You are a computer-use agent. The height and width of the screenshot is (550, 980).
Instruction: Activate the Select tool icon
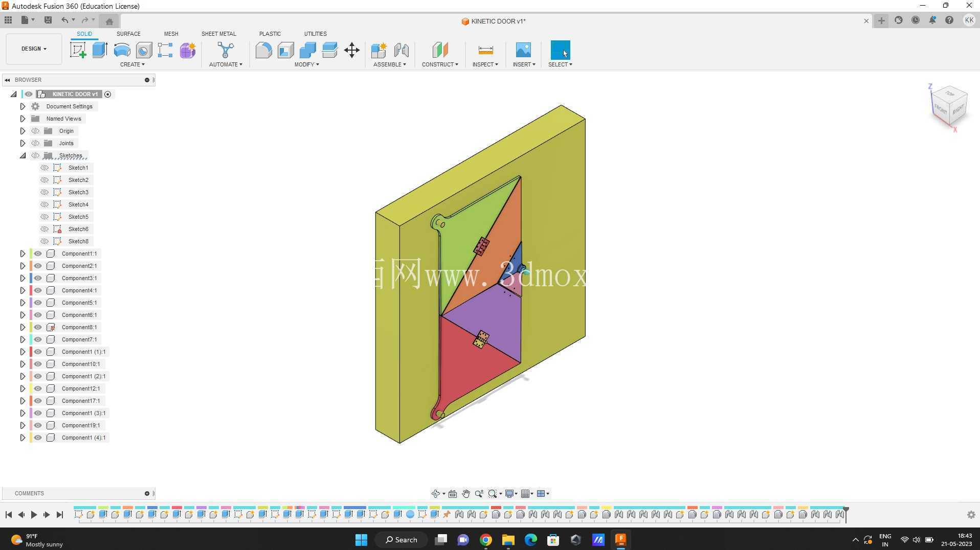[x=560, y=50]
